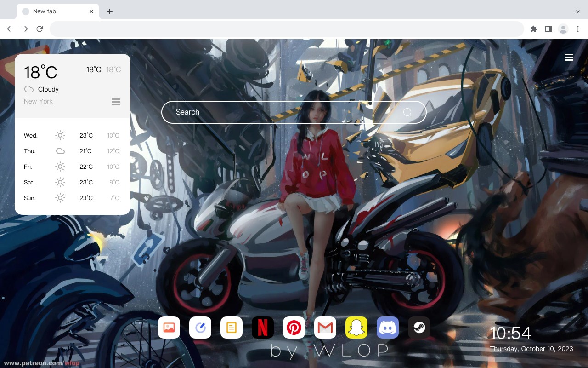
Task: Click the Cloudy condition text
Action: [x=48, y=89]
